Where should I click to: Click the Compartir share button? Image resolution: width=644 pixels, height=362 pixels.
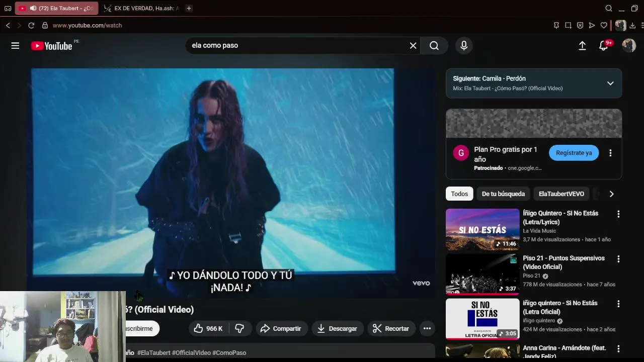click(x=281, y=329)
